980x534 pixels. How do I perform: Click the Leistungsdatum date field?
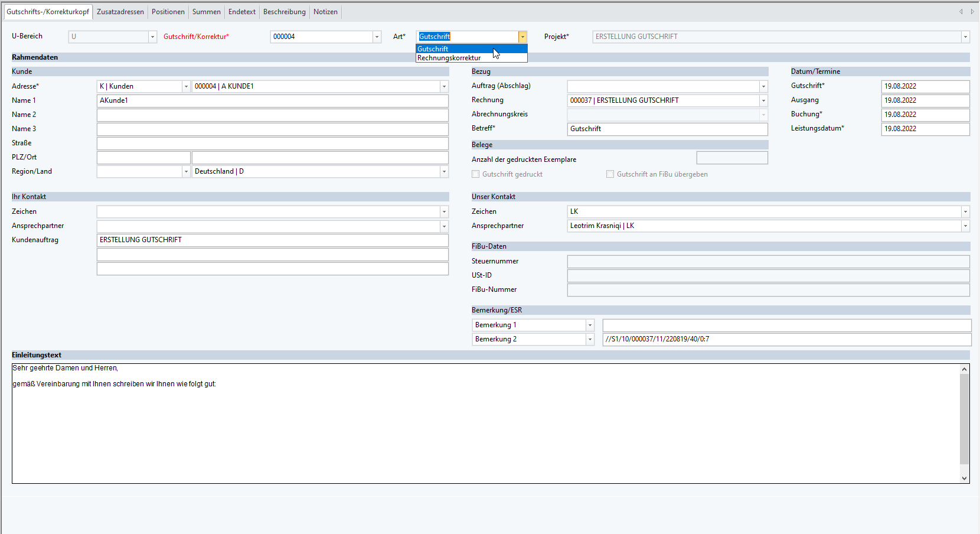(924, 129)
